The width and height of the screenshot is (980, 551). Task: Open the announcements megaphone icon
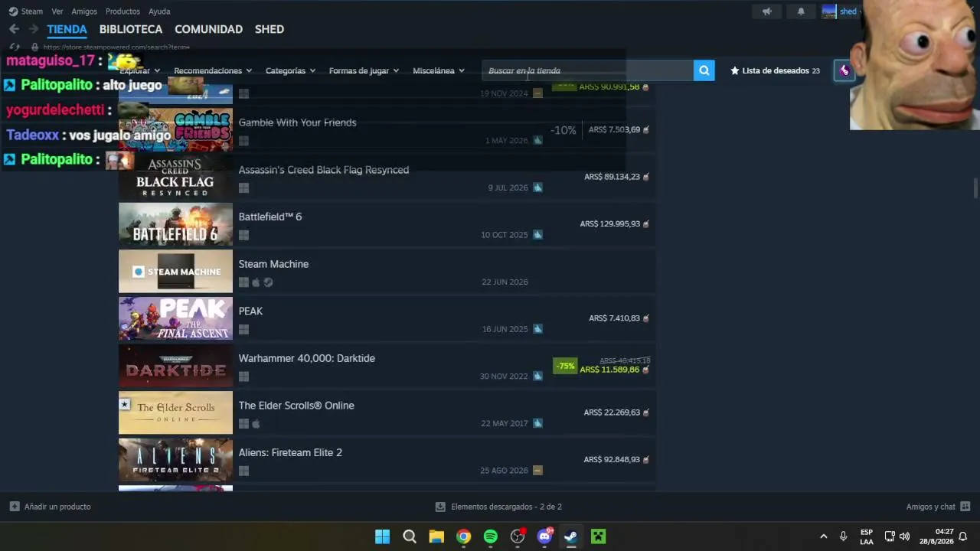766,11
